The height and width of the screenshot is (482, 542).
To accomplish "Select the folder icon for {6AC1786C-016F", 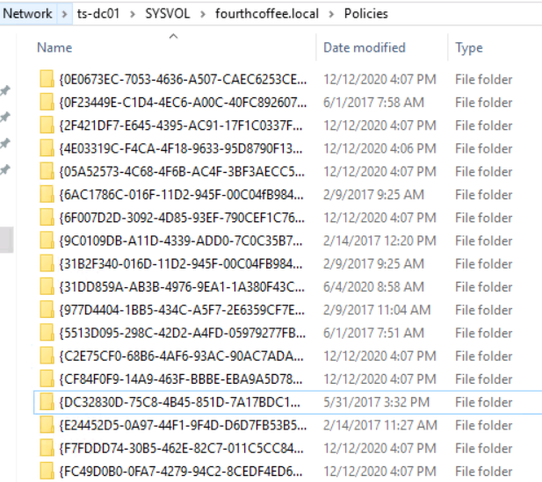I will click(47, 194).
